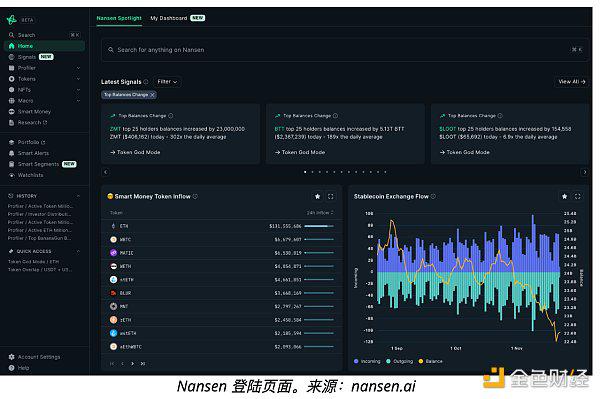This screenshot has width=600, height=399.
Task: Click the NFTs sidebar icon
Action: point(11,90)
